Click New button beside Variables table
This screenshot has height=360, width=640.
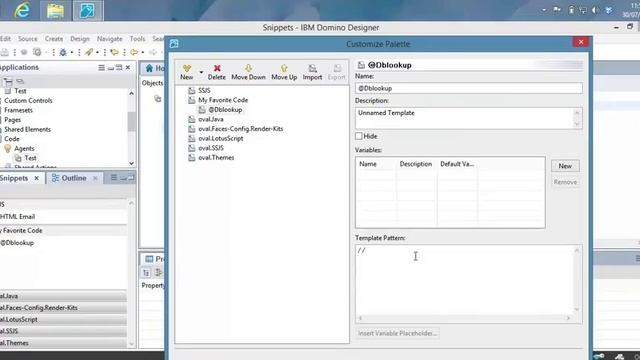pyautogui.click(x=565, y=166)
